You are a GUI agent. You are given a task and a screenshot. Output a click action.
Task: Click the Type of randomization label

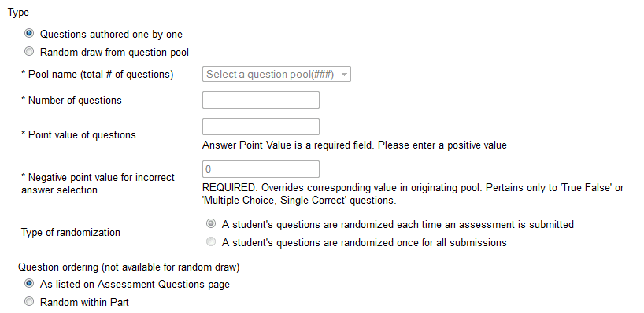[71, 233]
